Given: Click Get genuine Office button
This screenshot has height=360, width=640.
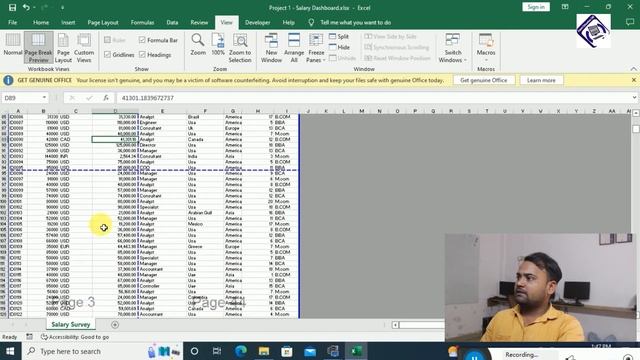Looking at the screenshot, I should coord(484,80).
